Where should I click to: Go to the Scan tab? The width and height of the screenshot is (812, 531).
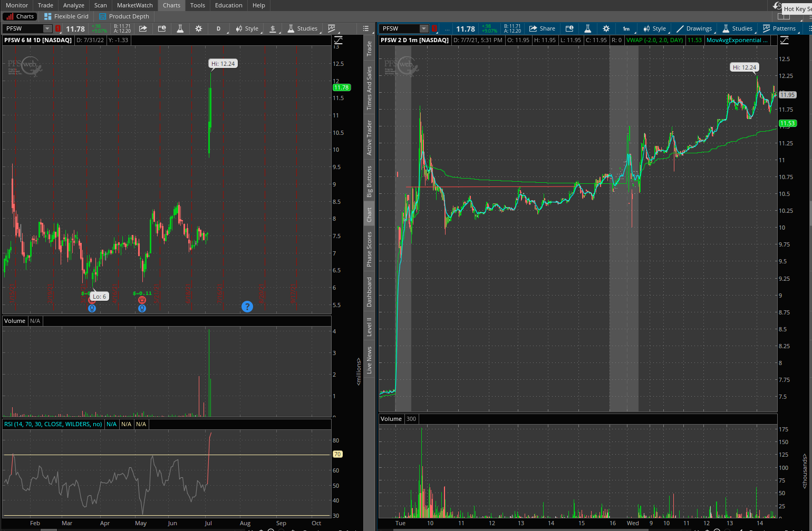pyautogui.click(x=101, y=5)
